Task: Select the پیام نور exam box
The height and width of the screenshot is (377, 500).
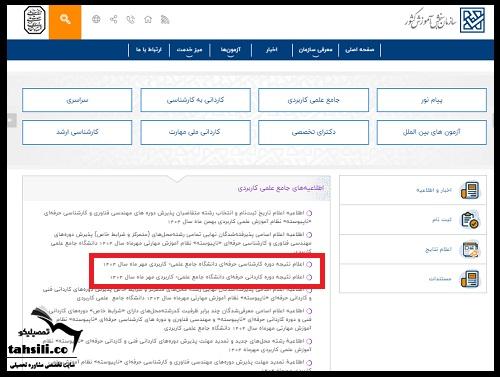Action: pyautogui.click(x=432, y=100)
